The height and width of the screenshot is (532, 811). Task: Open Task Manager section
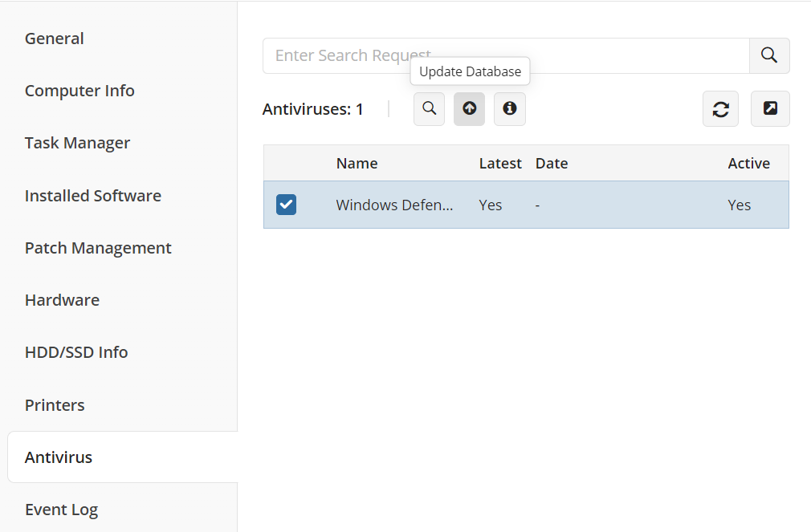[77, 143]
